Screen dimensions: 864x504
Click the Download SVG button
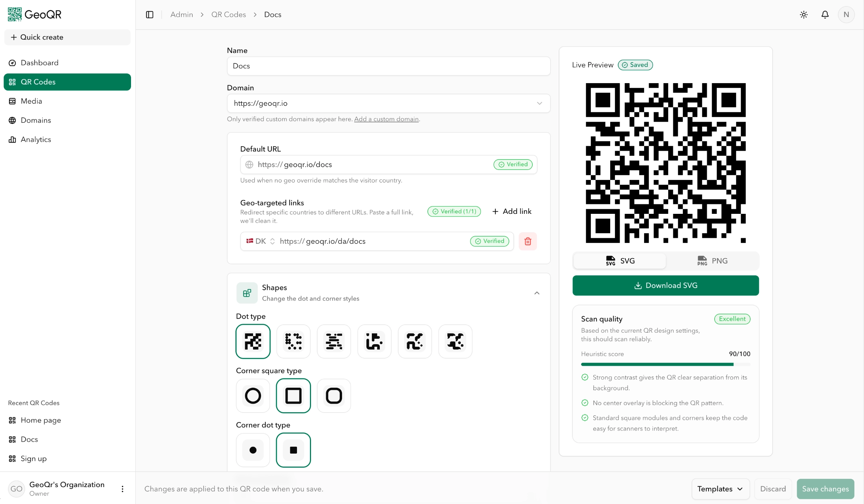click(666, 285)
